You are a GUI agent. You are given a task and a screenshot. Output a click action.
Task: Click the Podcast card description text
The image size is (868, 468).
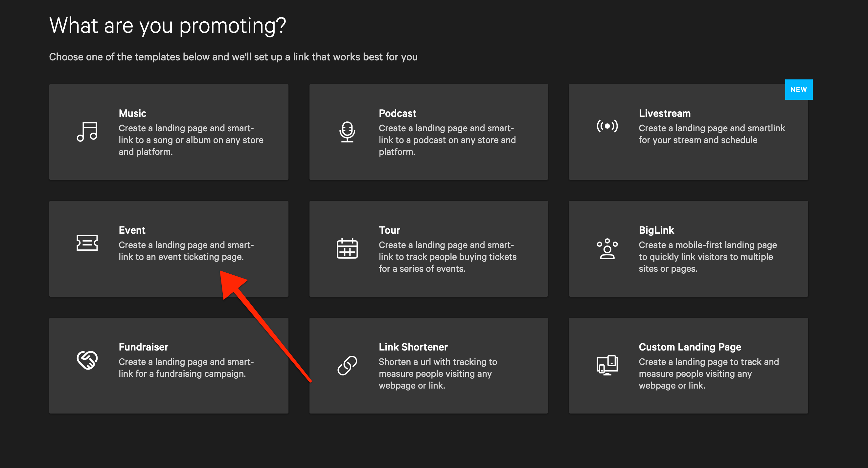(x=447, y=140)
